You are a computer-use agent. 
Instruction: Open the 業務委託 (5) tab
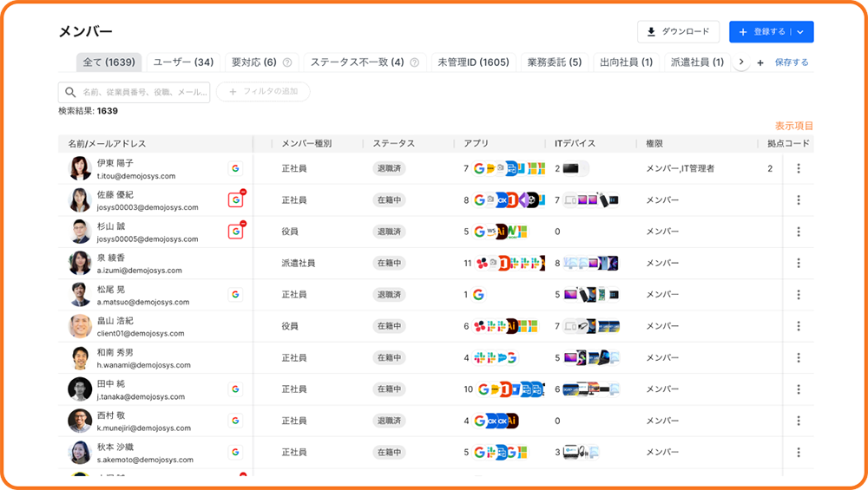coord(554,62)
